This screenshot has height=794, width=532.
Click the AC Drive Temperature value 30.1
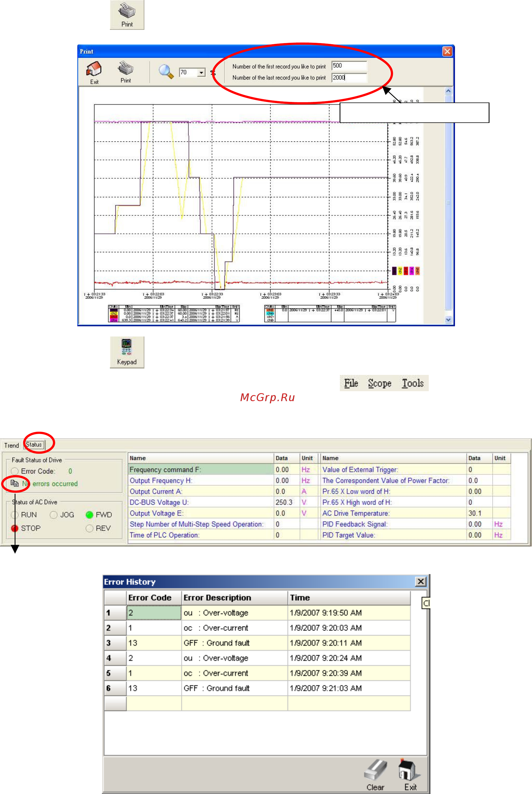coord(475,513)
